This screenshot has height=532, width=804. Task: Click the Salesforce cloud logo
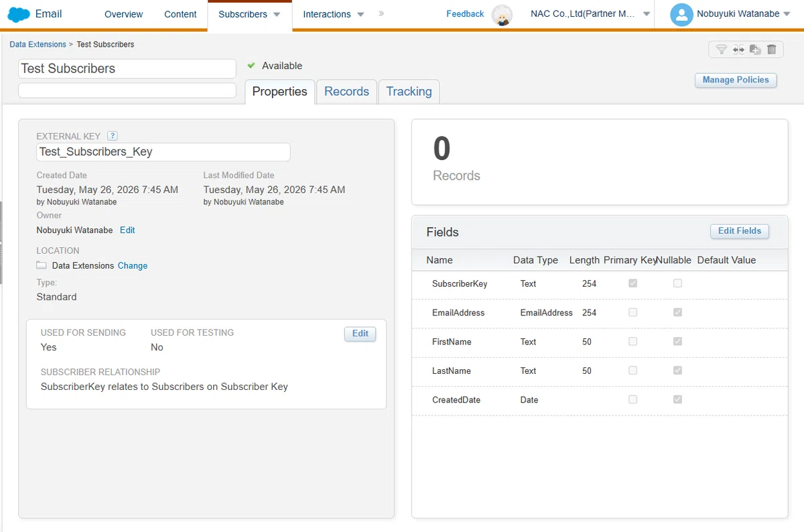[x=19, y=14]
